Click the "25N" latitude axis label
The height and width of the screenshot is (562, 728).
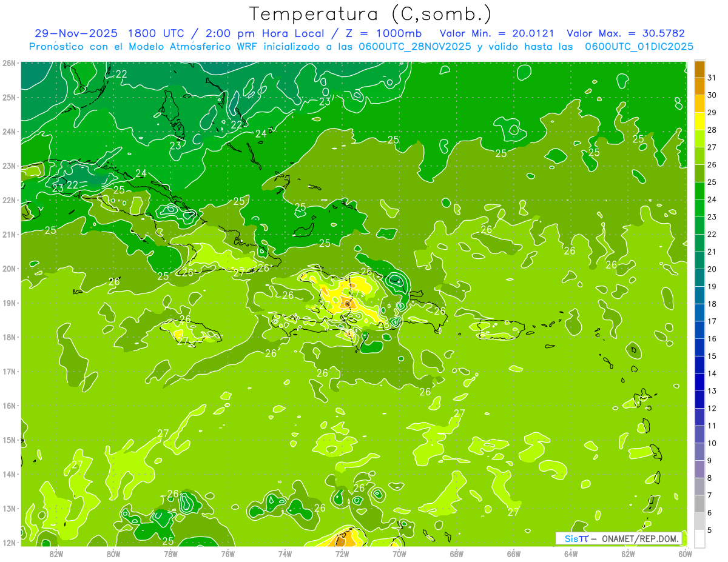(x=8, y=97)
